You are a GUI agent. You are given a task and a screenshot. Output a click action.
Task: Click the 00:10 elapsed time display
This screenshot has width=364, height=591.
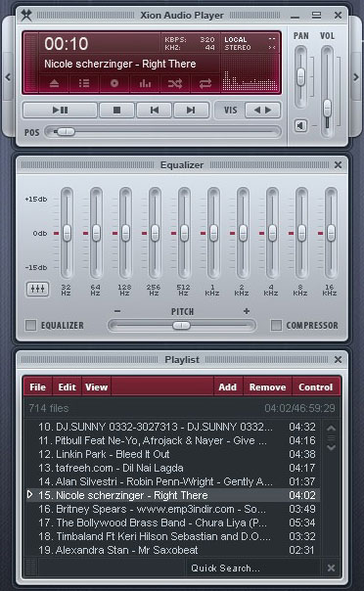[x=67, y=44]
